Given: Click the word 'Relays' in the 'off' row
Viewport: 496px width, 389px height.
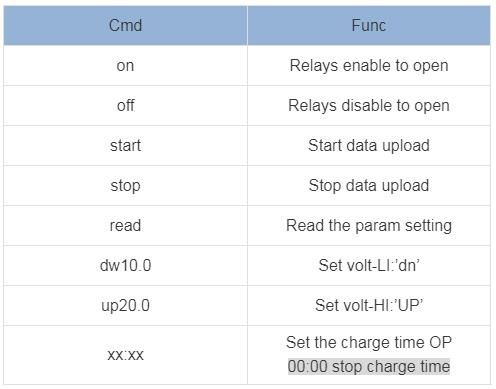Looking at the screenshot, I should click(312, 106).
